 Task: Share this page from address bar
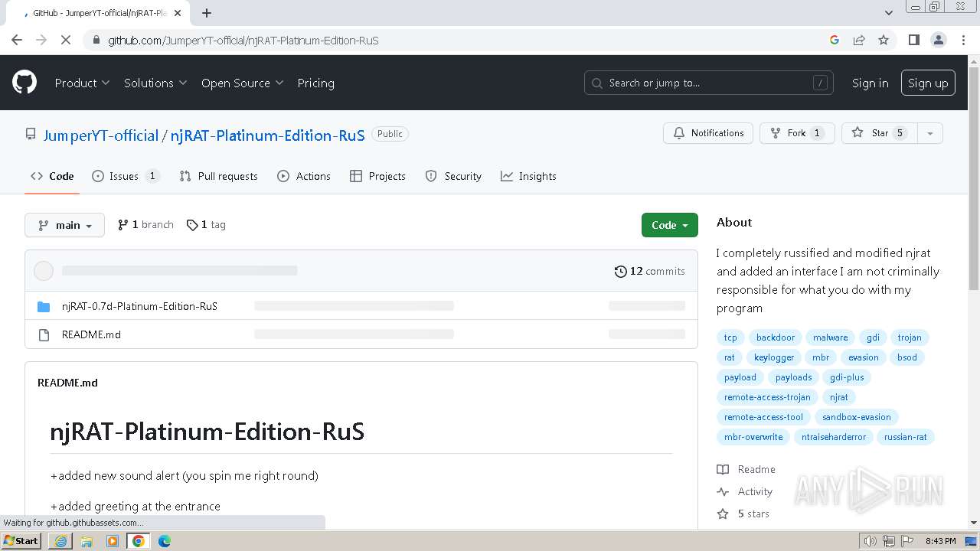point(859,40)
